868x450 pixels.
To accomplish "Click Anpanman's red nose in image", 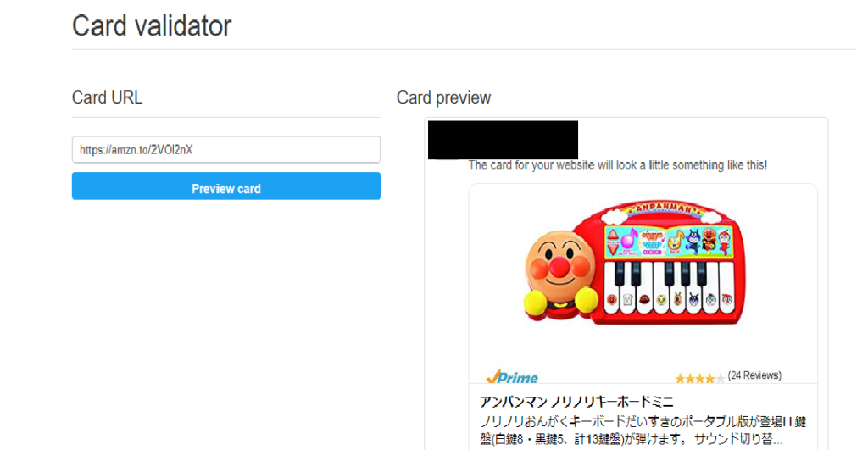I will pyautogui.click(x=559, y=267).
